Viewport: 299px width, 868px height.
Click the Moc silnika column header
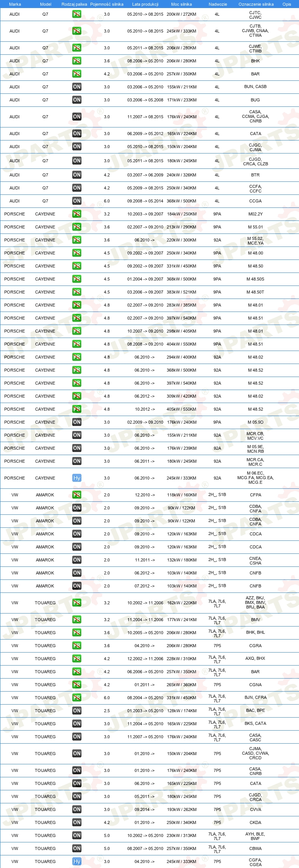coord(182,4)
